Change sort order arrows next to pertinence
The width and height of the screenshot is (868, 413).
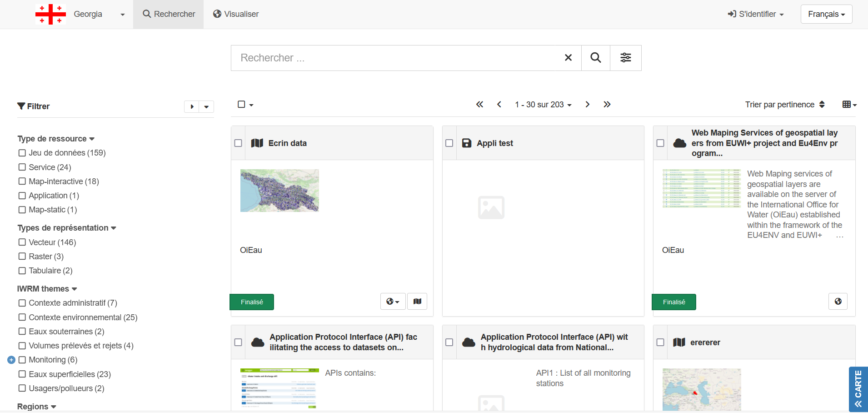click(x=822, y=105)
